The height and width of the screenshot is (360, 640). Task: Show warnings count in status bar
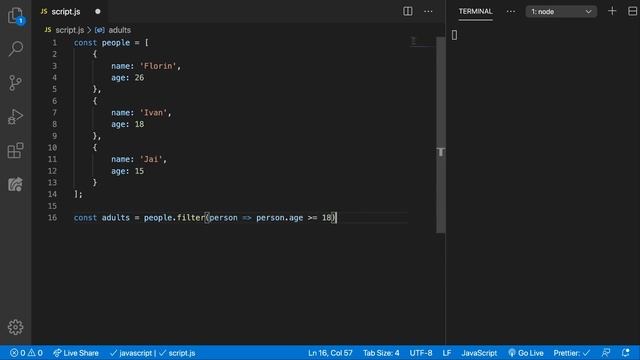[x=36, y=353]
